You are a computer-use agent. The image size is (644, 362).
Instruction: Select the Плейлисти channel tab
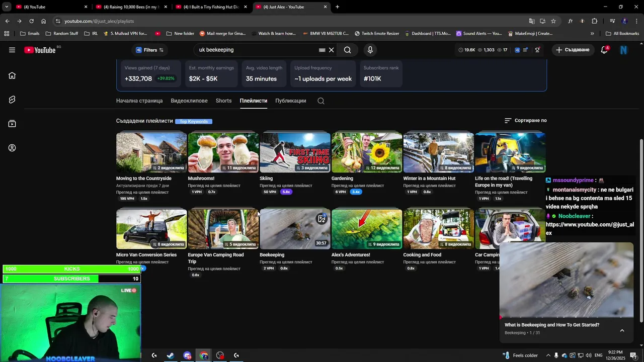click(x=254, y=101)
